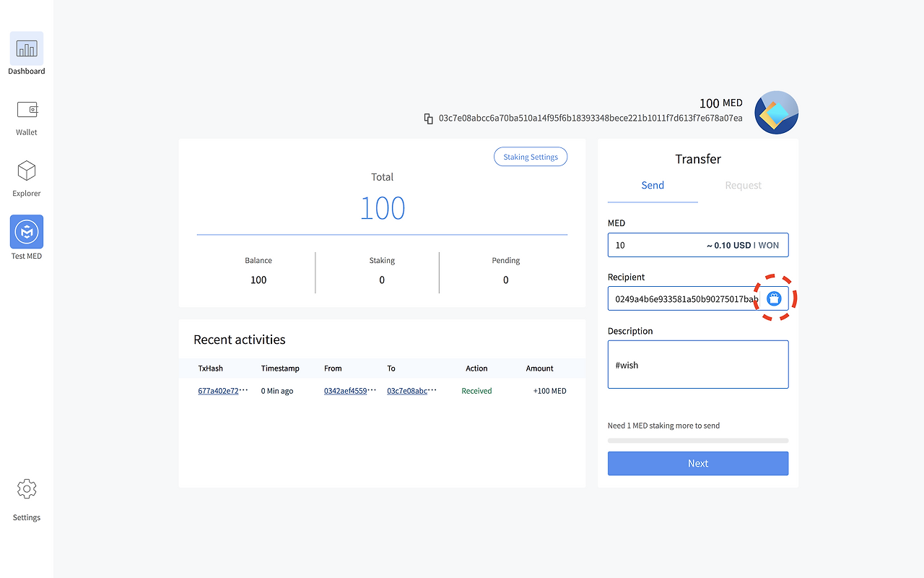Switch to the Send tab

[x=653, y=186]
